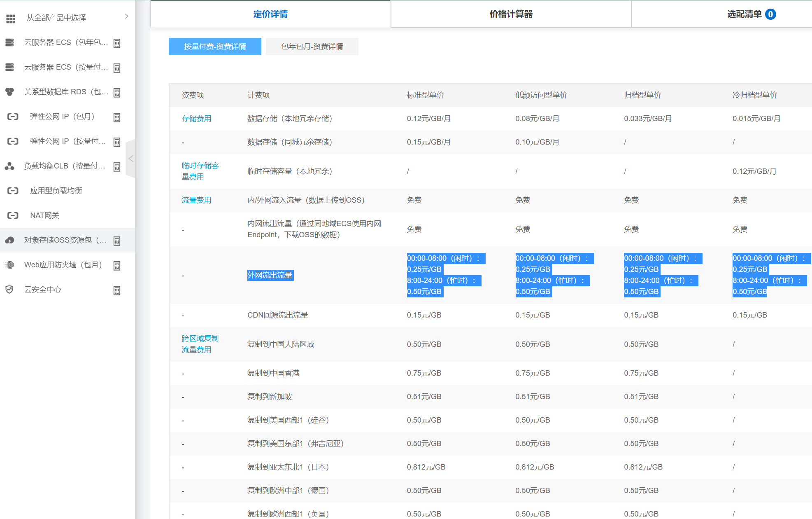The height and width of the screenshot is (519, 812).
Task: Click the grid icon for 从全部产品中选择
Action: pos(11,18)
